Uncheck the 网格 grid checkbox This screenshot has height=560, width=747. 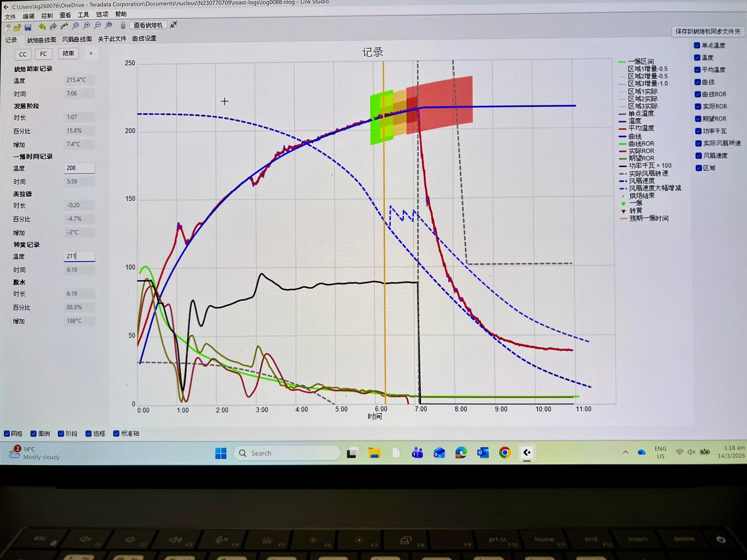[7, 434]
